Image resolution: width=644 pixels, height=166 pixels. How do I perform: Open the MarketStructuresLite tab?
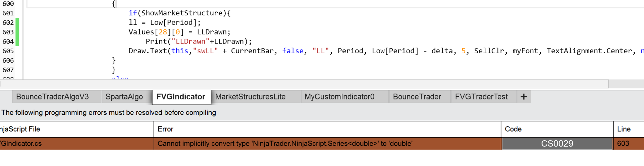tap(255, 97)
